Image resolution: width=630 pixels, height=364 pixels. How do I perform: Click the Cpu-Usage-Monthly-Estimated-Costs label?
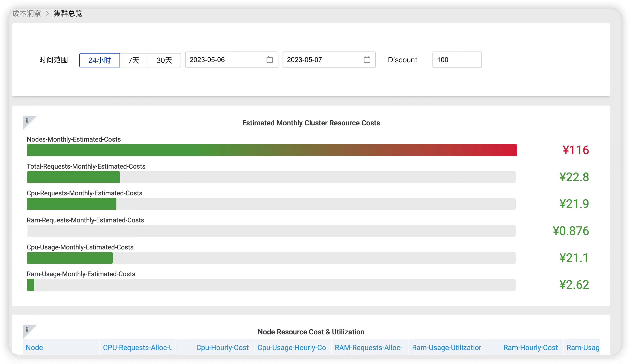80,247
